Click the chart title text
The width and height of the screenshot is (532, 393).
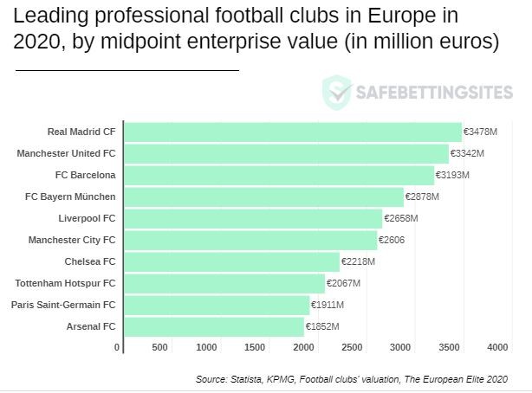click(x=257, y=29)
